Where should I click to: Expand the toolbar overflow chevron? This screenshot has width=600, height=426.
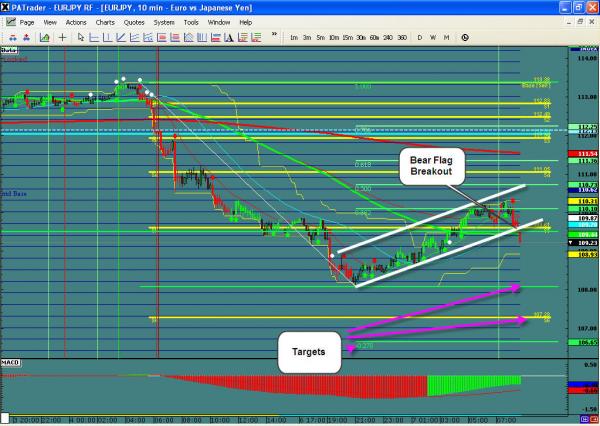point(274,36)
